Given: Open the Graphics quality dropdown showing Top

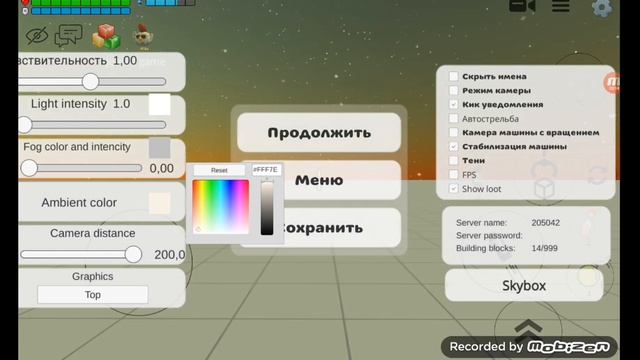Looking at the screenshot, I should point(93,295).
